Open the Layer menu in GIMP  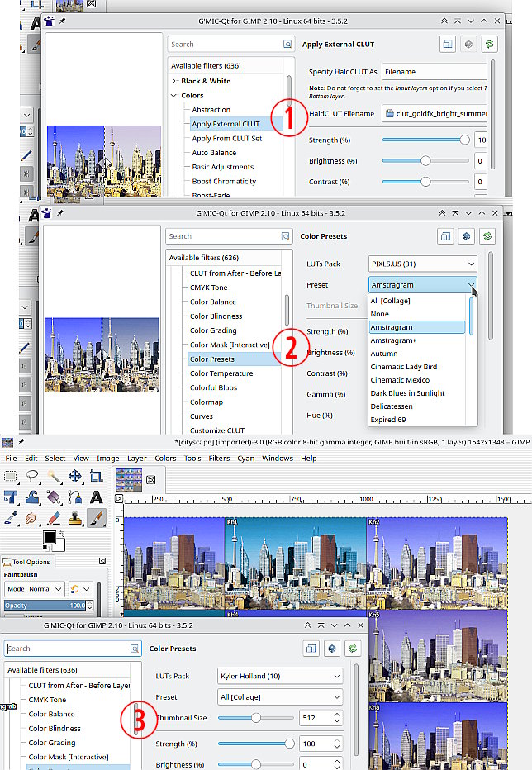[x=136, y=459]
